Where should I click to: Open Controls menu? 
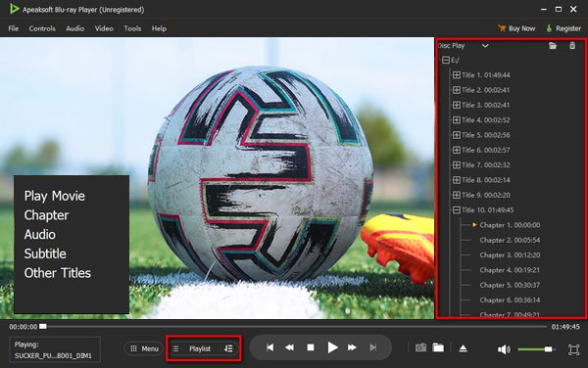click(x=42, y=28)
